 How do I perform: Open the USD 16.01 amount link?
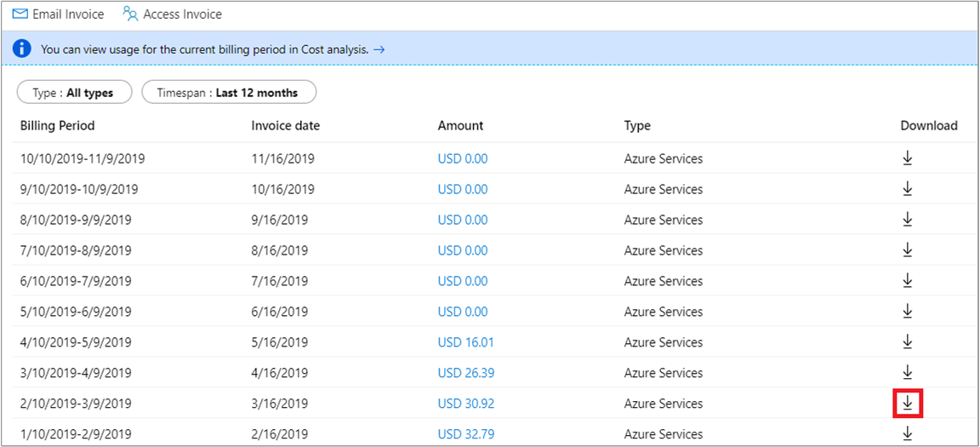coord(465,342)
